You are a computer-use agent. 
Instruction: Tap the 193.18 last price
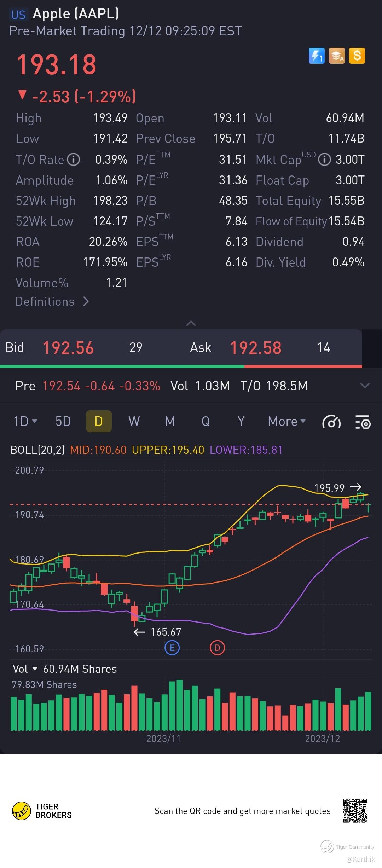coord(56,65)
